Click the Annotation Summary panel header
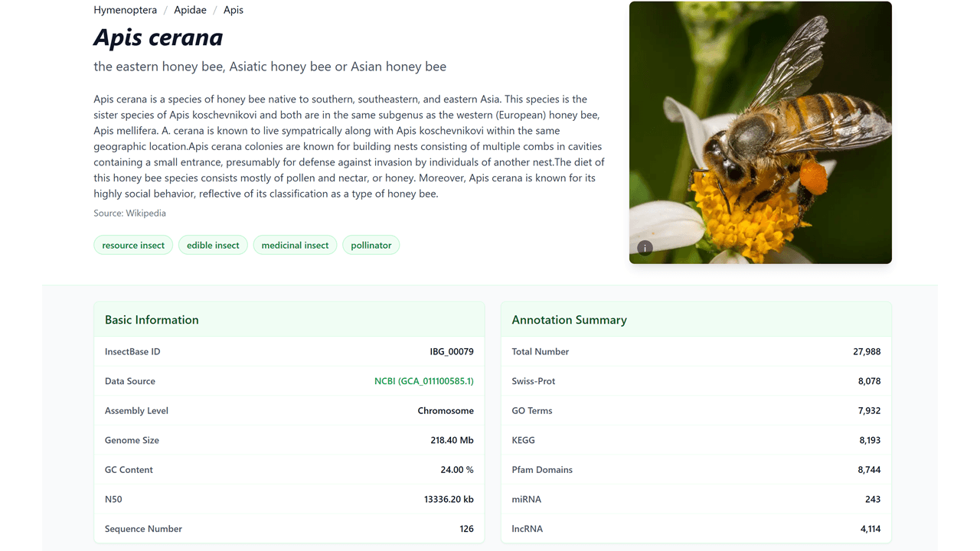 (x=569, y=320)
